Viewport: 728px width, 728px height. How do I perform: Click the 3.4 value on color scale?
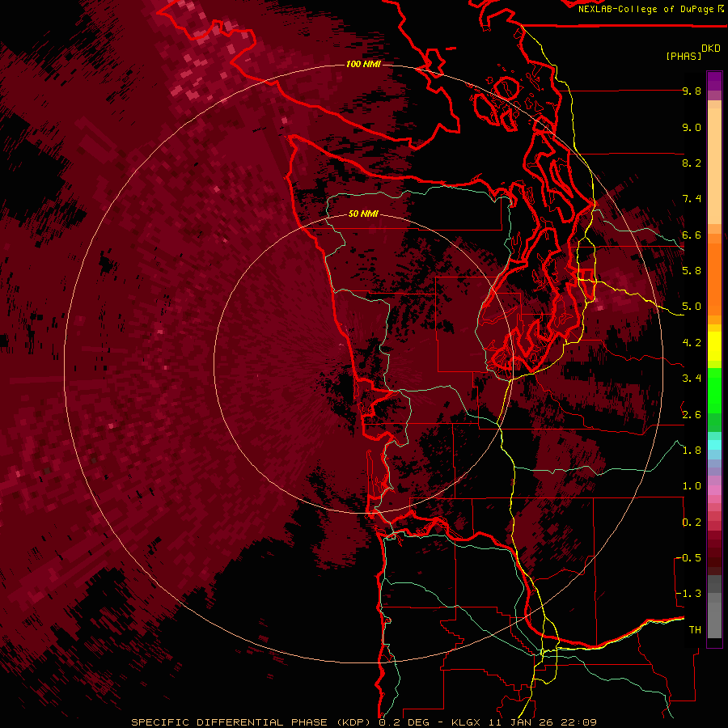point(692,379)
